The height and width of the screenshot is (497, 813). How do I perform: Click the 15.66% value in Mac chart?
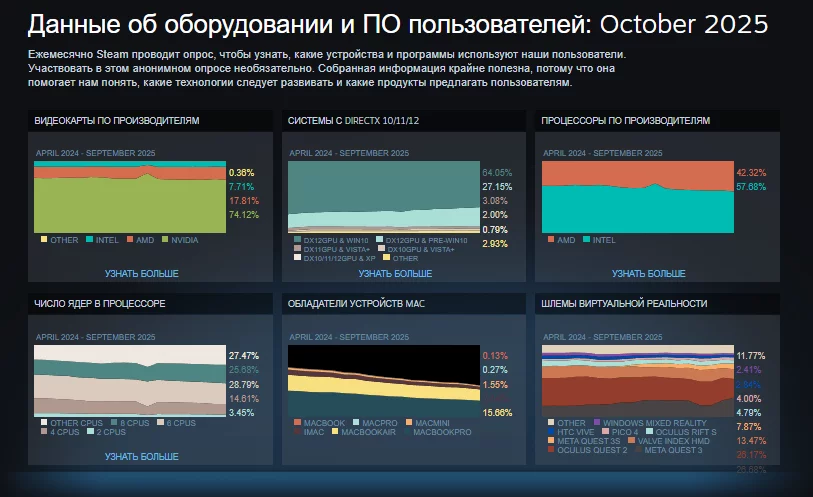click(497, 413)
